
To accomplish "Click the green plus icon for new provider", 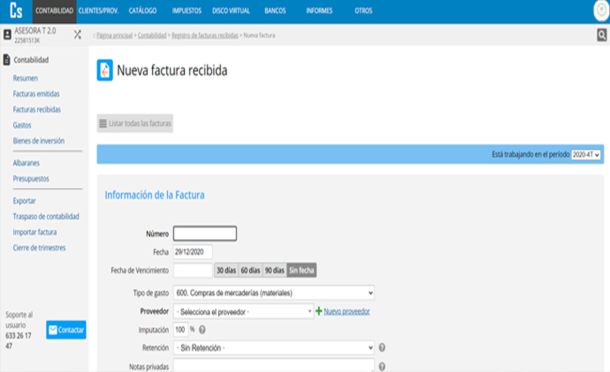I will pos(319,311).
